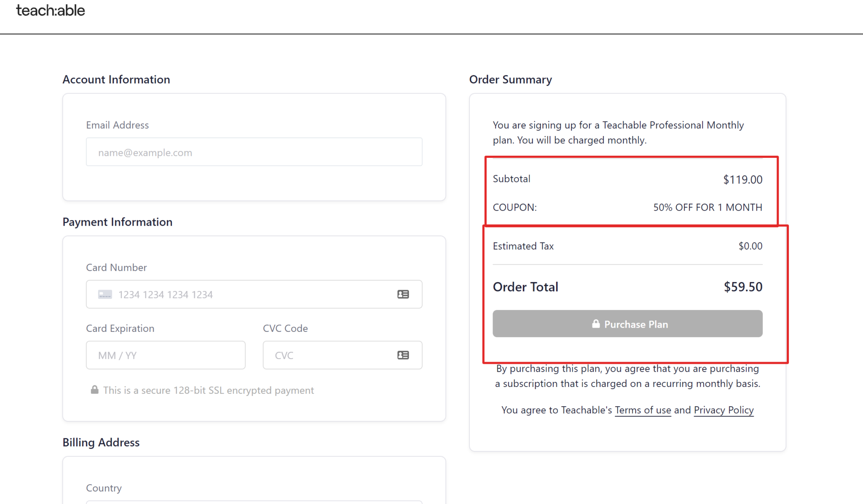Click the card scan icon in Card Number field
The image size is (863, 504).
[403, 294]
